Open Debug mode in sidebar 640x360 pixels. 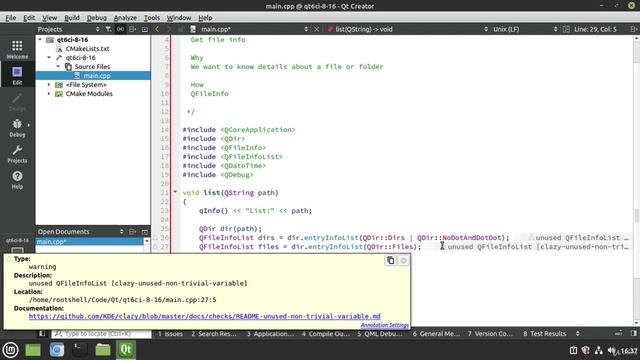(x=17, y=128)
